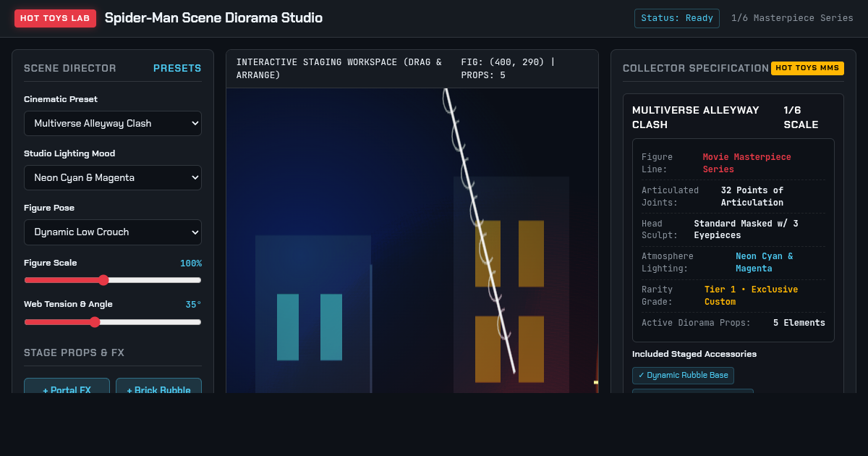Click the 'Movie Masterpiece Series' figure line value
868x456 pixels.
[747, 163]
